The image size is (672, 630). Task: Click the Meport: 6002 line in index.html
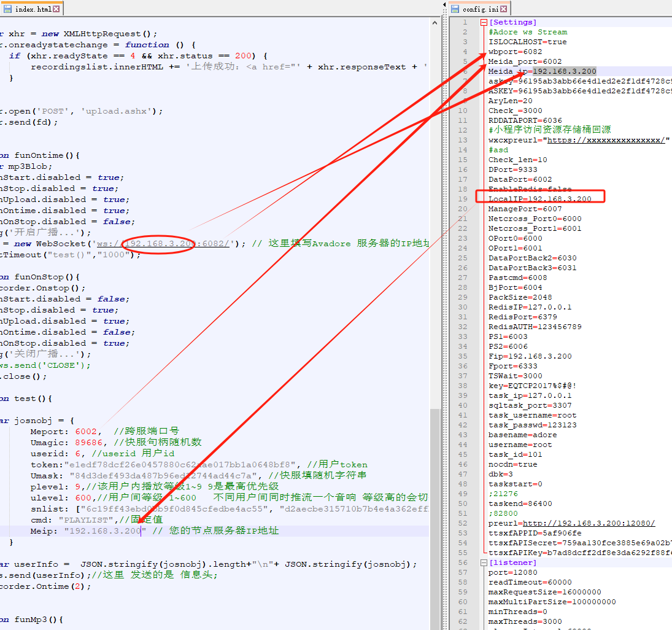[104, 432]
